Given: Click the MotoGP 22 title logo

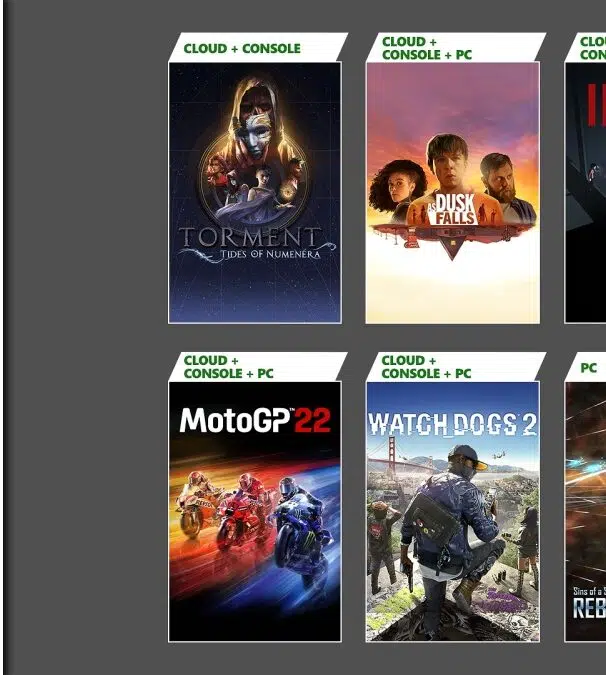Looking at the screenshot, I should 255,420.
